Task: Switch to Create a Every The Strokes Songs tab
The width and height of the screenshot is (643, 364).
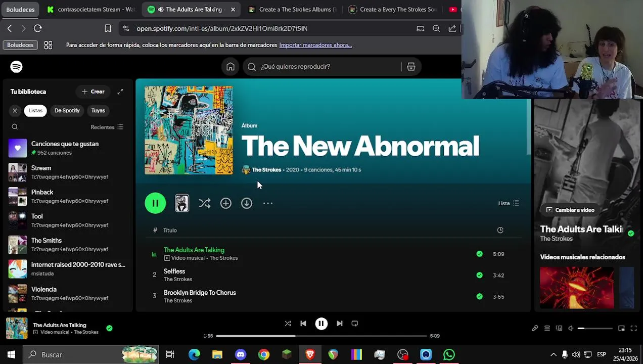Action: pyautogui.click(x=393, y=10)
